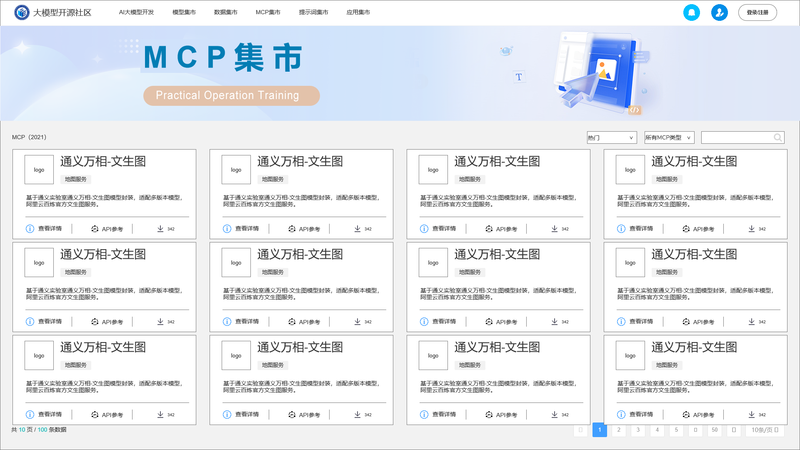Click the download icon on row one, second card
Image resolution: width=800 pixels, height=450 pixels.
pyautogui.click(x=357, y=229)
